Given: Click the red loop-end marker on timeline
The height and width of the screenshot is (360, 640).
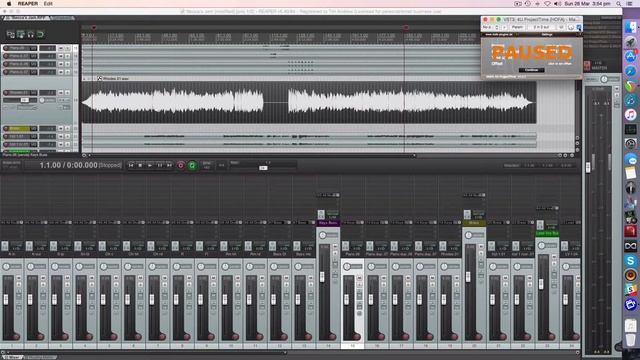Looking at the screenshot, I should coord(406,28).
